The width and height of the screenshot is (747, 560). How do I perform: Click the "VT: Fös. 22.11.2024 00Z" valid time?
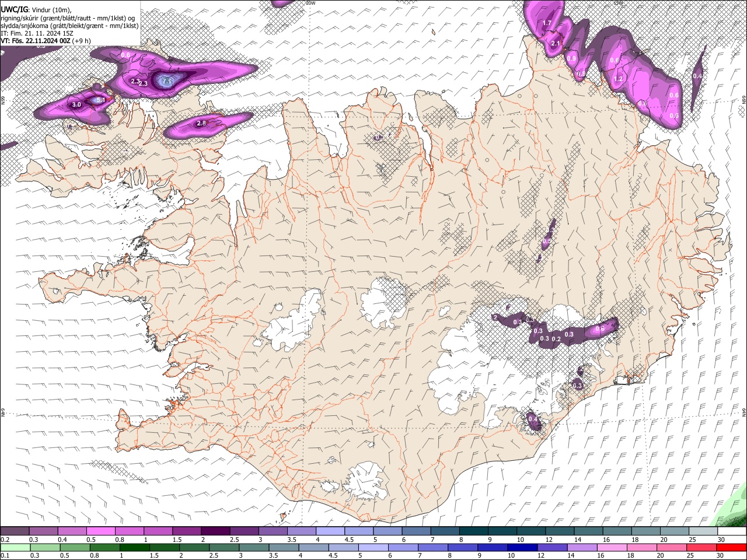(36, 41)
